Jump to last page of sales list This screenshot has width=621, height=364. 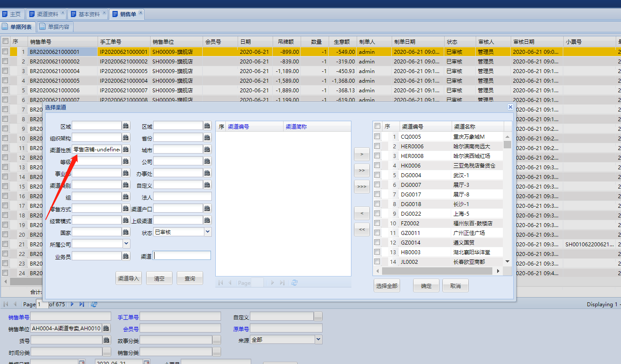click(x=82, y=304)
